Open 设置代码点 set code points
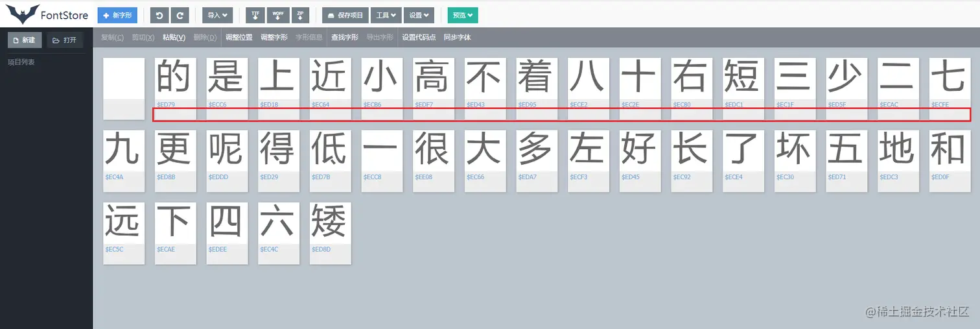The height and width of the screenshot is (329, 980). point(419,38)
